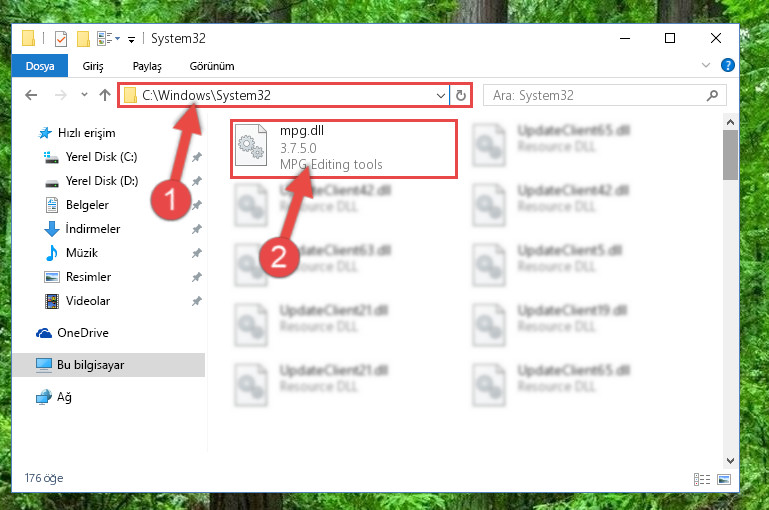Unpin Belgeler from quick access
Viewport: 769px width, 510px height.
197,205
